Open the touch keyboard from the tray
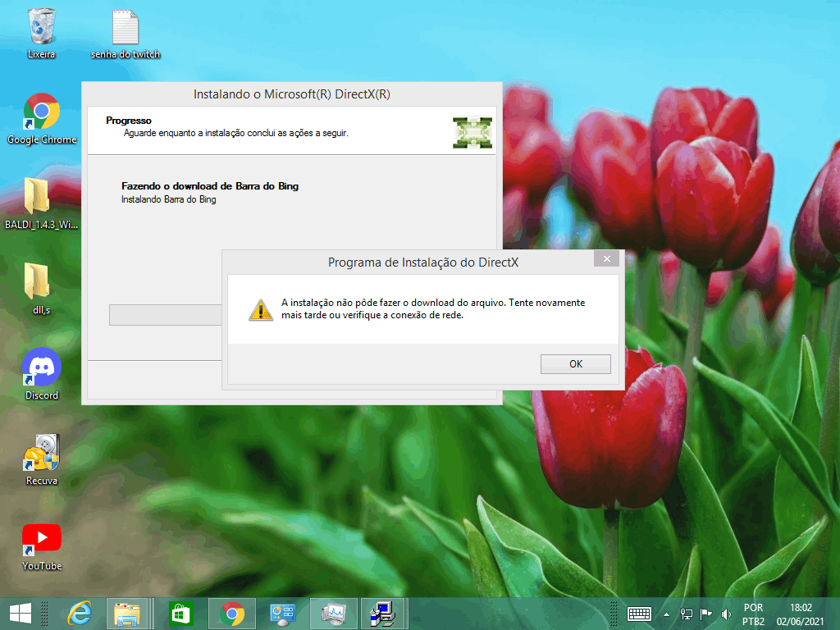 pos(639,614)
